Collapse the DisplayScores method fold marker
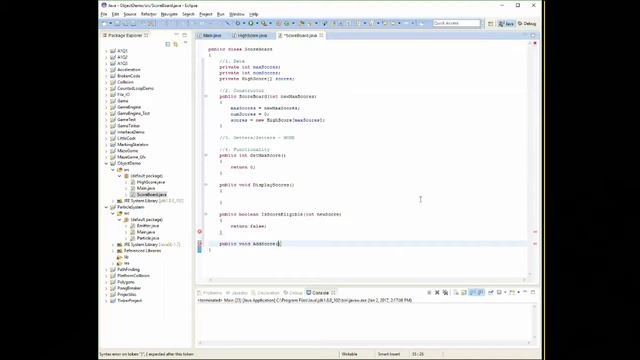Screen dimensions: 640x360 tap(206, 185)
